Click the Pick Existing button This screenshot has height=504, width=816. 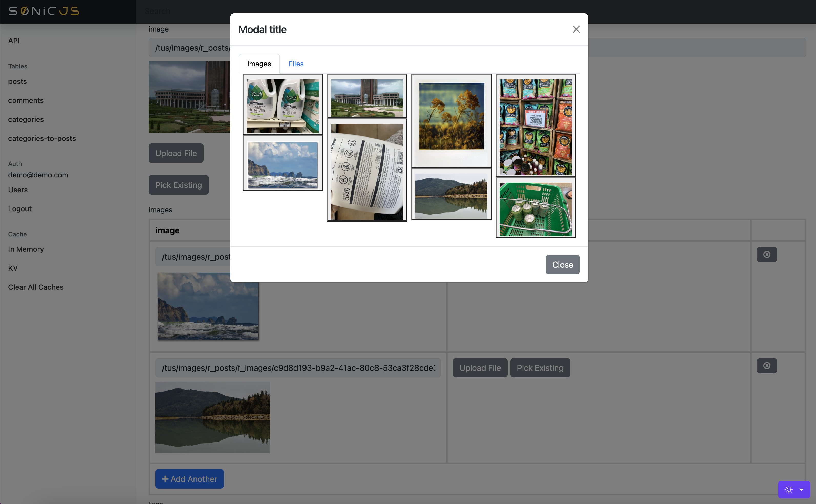178,185
